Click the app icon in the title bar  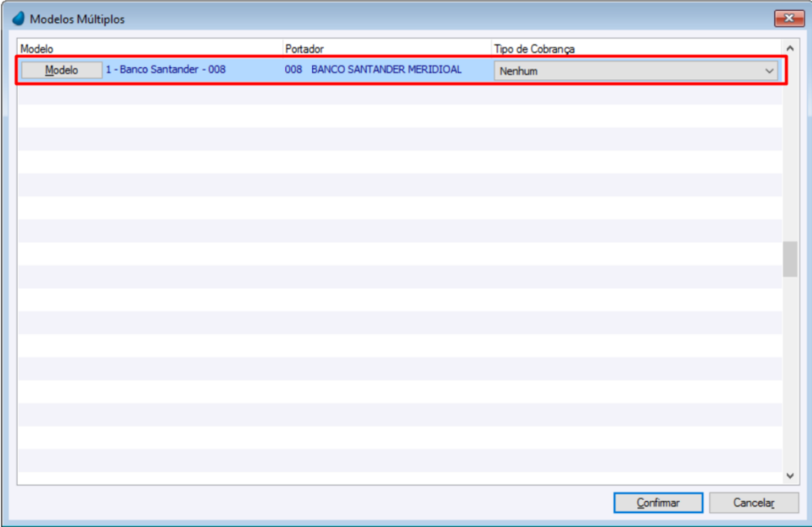pos(19,19)
